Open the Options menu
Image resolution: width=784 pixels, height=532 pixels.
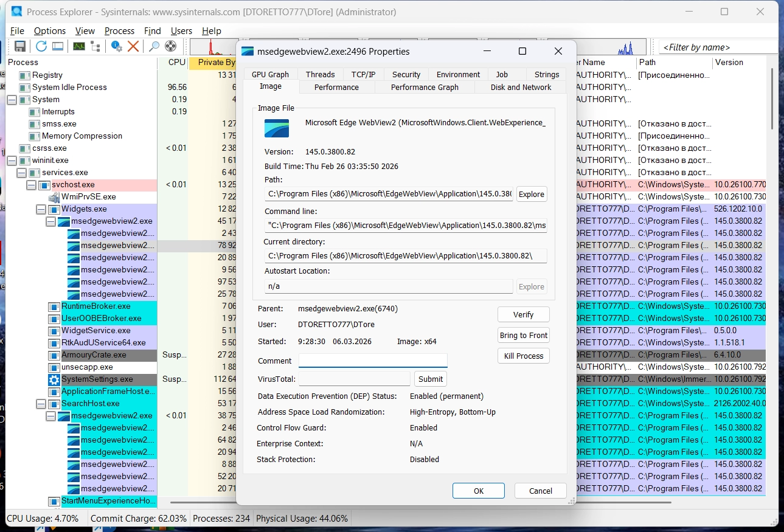tap(49, 31)
